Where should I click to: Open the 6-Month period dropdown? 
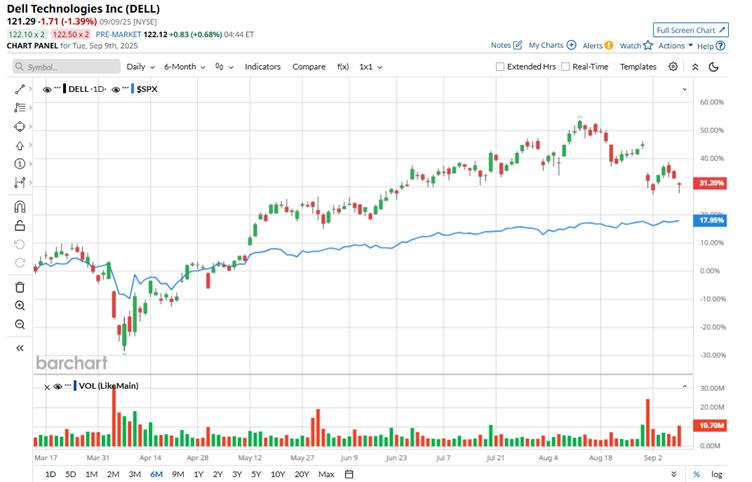(185, 67)
